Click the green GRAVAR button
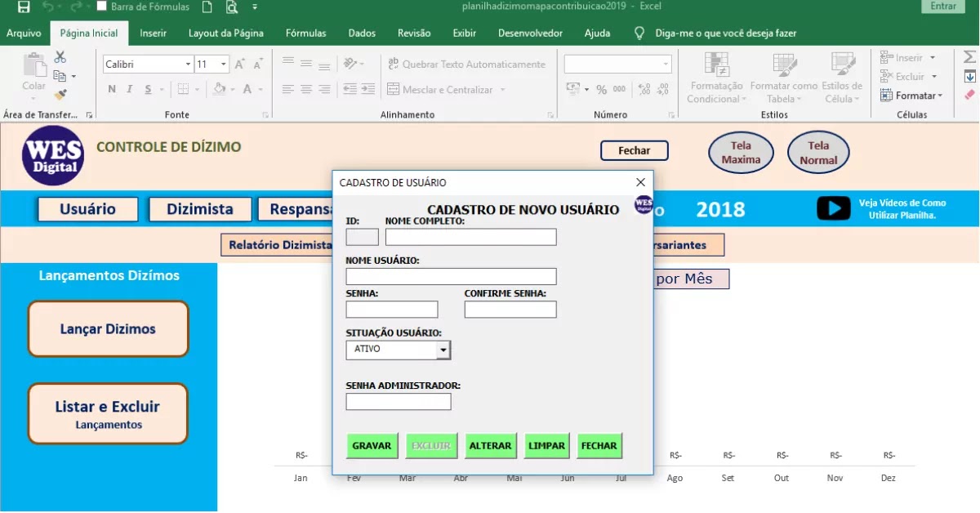This screenshot has height=513, width=980. pyautogui.click(x=372, y=446)
